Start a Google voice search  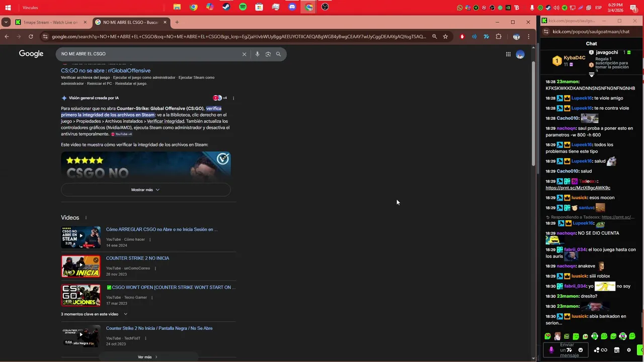257,54
